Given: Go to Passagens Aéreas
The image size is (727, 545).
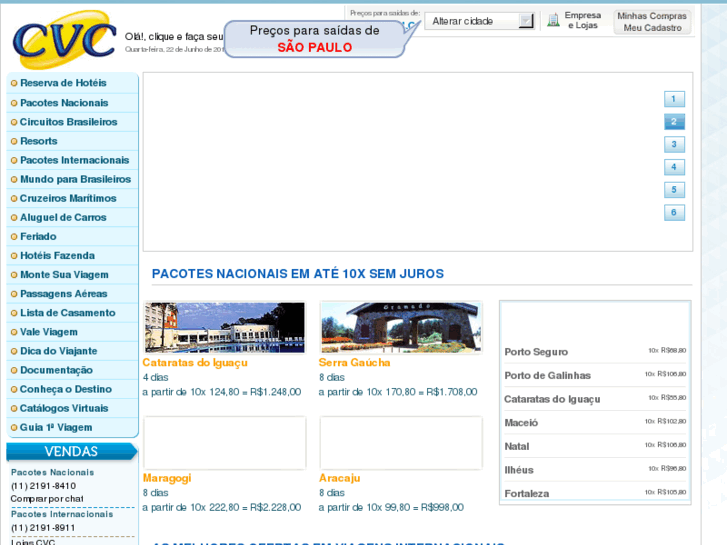Looking at the screenshot, I should [x=63, y=294].
